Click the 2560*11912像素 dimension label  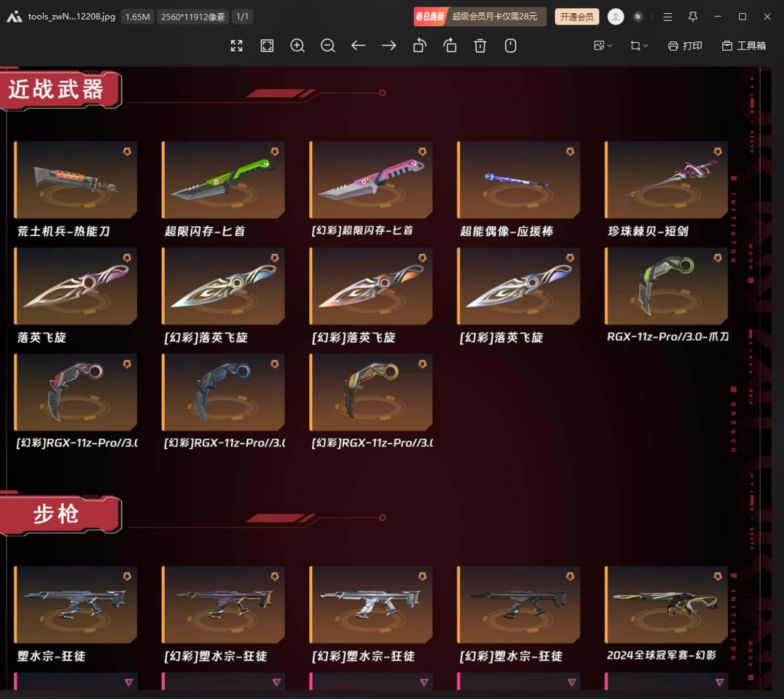(192, 17)
